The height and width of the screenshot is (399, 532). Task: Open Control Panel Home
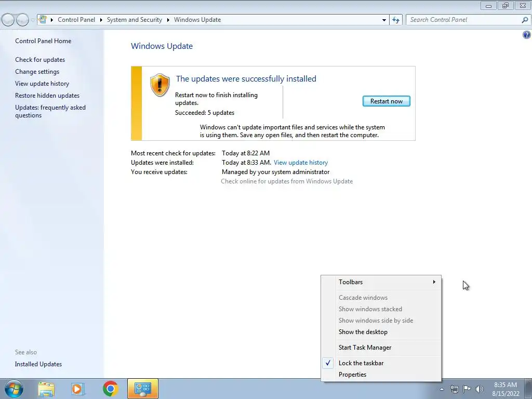[x=43, y=41]
